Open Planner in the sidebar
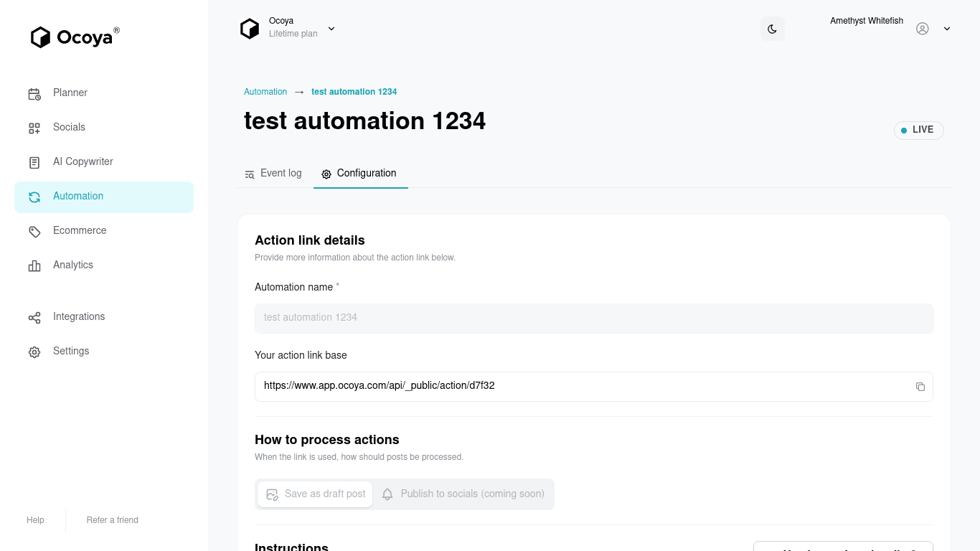The image size is (980, 551). click(x=104, y=93)
